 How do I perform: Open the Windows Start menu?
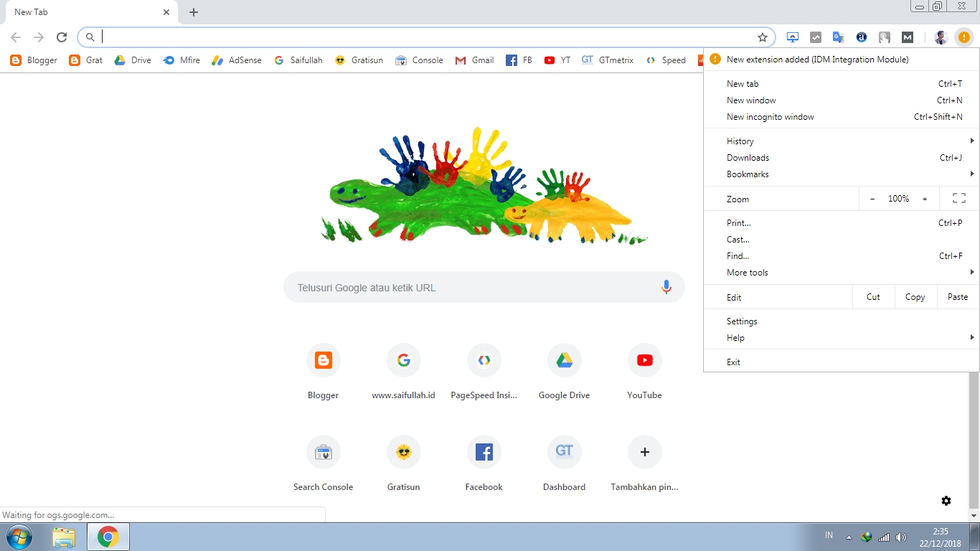point(19,537)
